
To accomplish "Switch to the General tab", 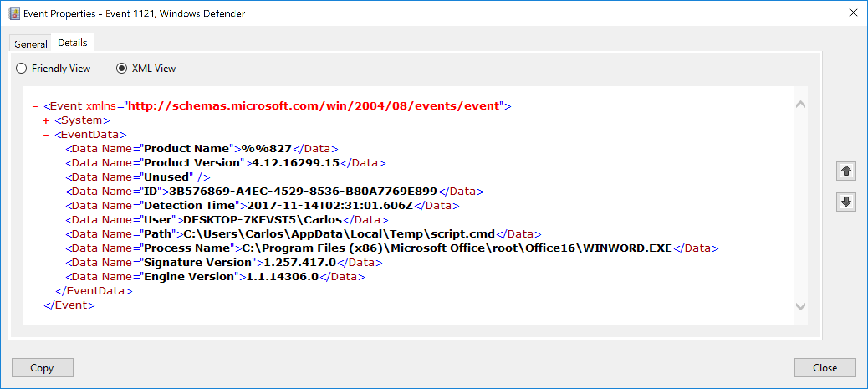I will pos(31,44).
